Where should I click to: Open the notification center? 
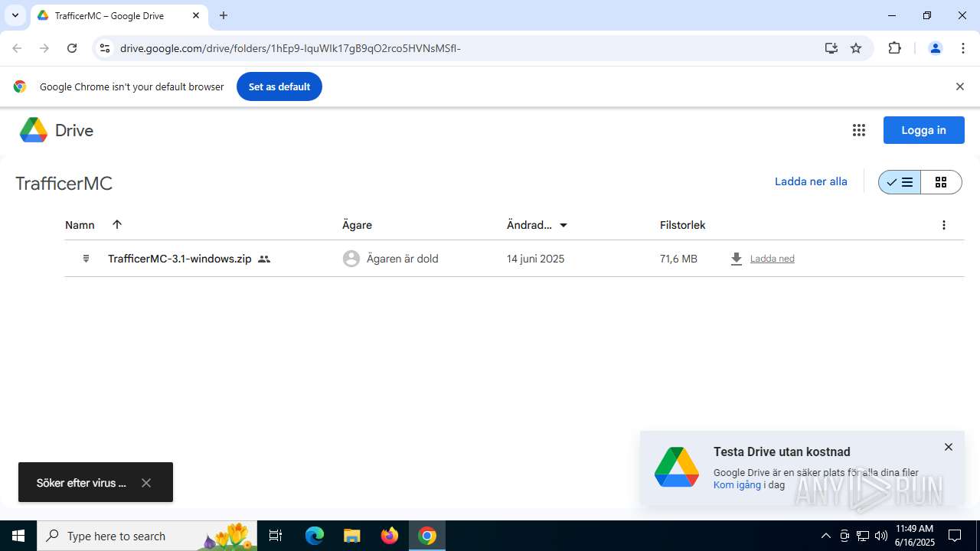pyautogui.click(x=955, y=536)
